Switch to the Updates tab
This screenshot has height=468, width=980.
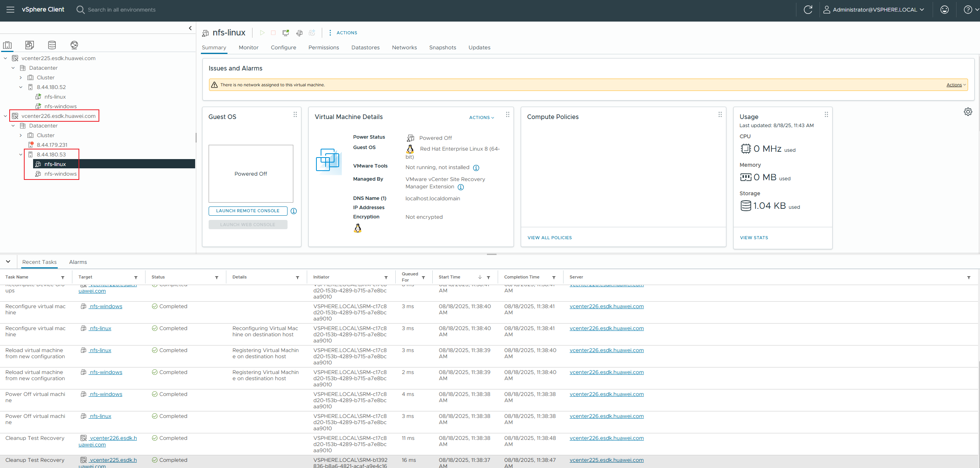click(479, 47)
